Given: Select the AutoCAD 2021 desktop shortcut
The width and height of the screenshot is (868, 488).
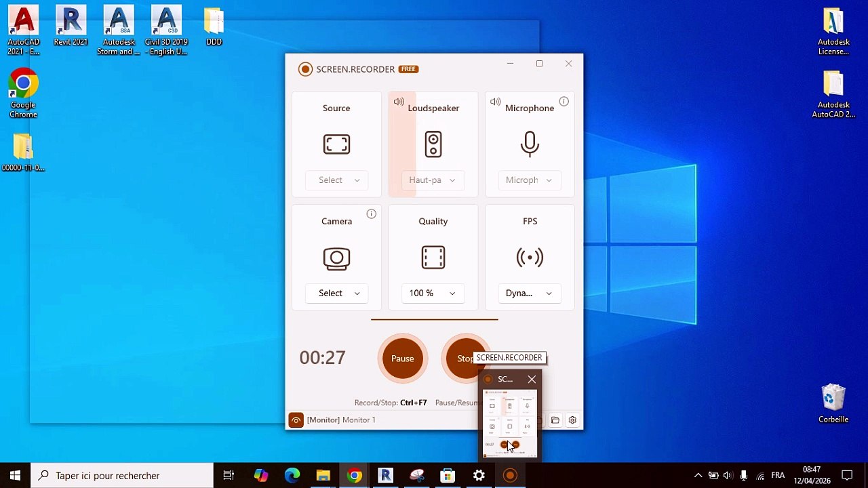Looking at the screenshot, I should [x=23, y=30].
